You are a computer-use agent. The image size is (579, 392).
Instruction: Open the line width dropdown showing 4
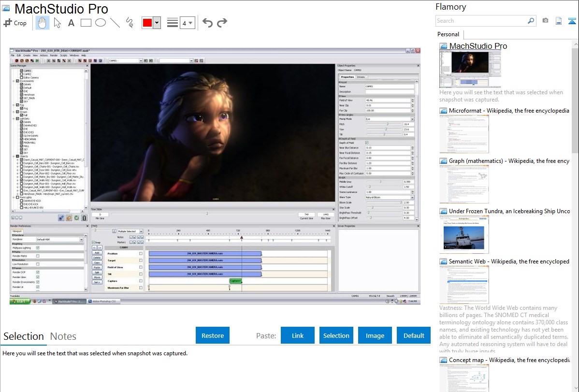pyautogui.click(x=187, y=23)
